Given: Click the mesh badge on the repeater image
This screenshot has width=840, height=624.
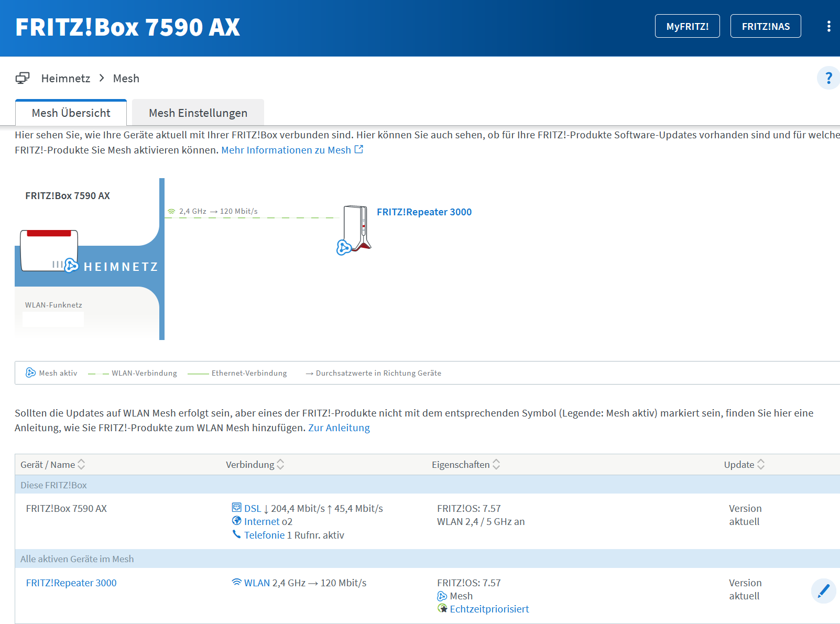Looking at the screenshot, I should (x=344, y=247).
